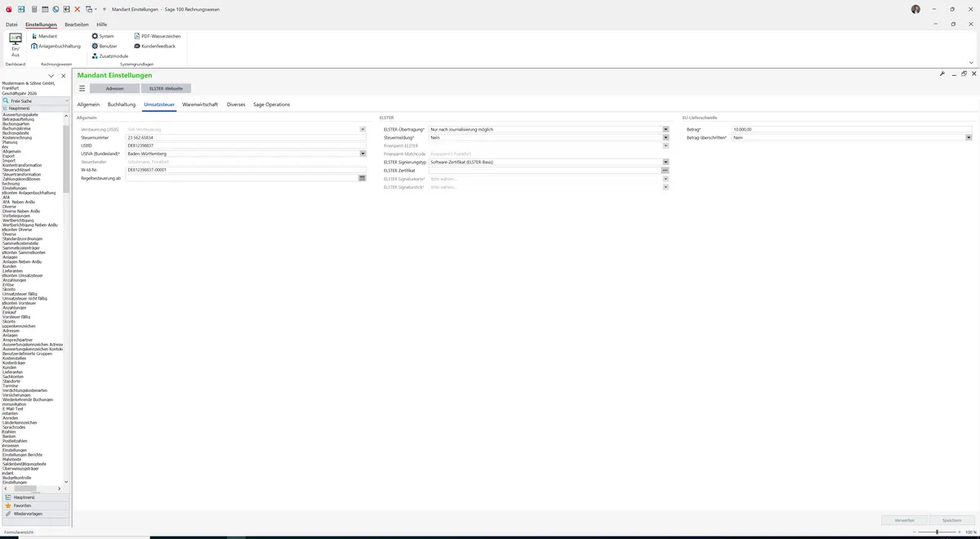The height and width of the screenshot is (539, 980).
Task: Click in the Steuernummer field
Action: coord(246,137)
